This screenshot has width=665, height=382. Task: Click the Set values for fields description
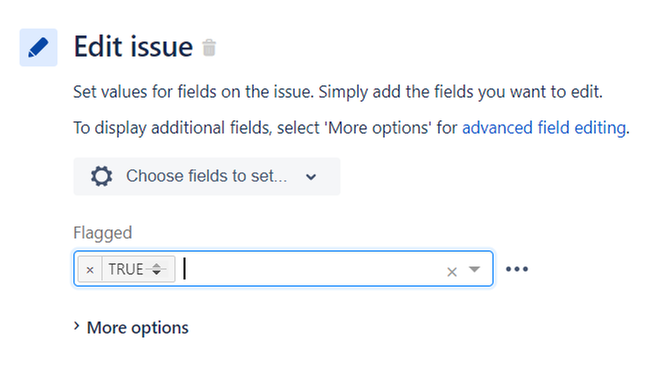(338, 92)
